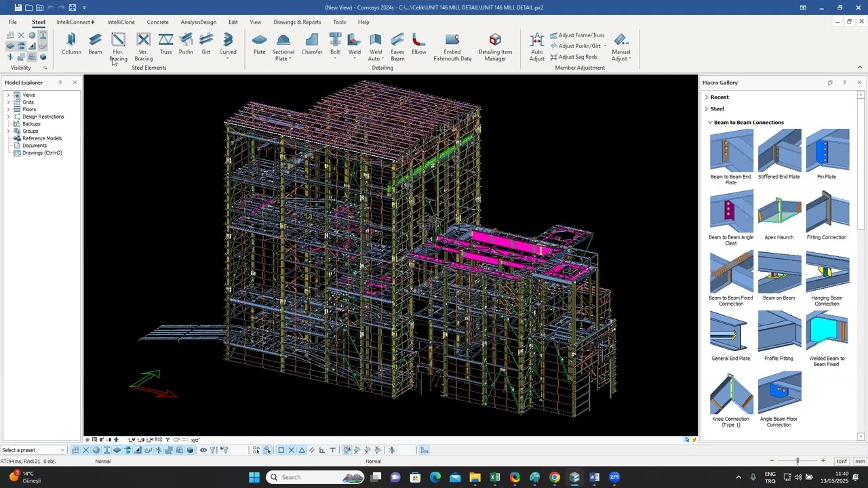Image resolution: width=868 pixels, height=488 pixels.
Task: Select Design Restrictions in Model Explorer
Action: coord(43,117)
